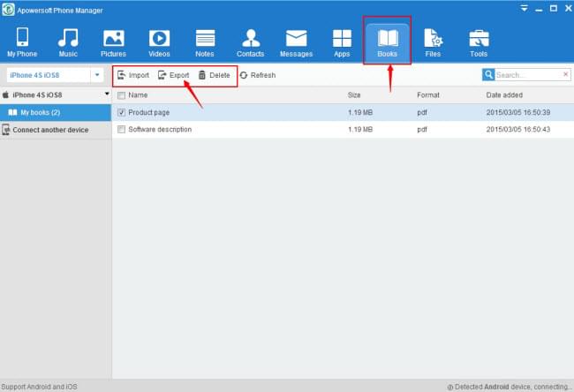Sort by the Name column header
This screenshot has width=574, height=392.
[138, 95]
